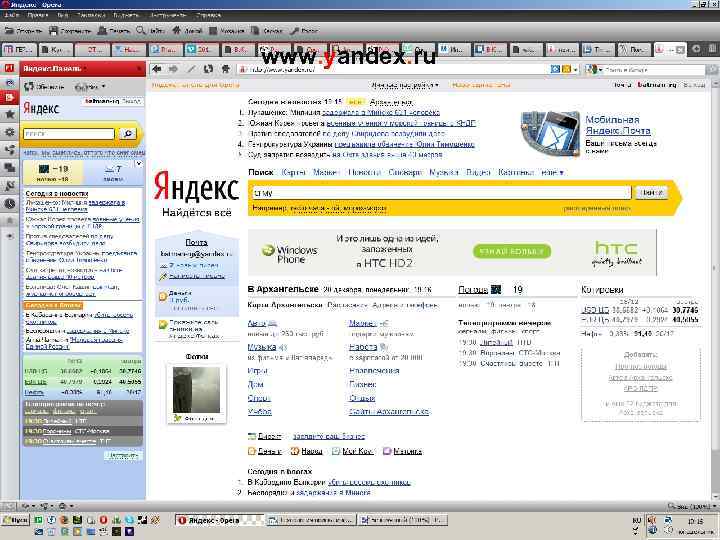Close the Яндекс.Панель side panel
The width and height of the screenshot is (720, 540).
click(x=140, y=68)
